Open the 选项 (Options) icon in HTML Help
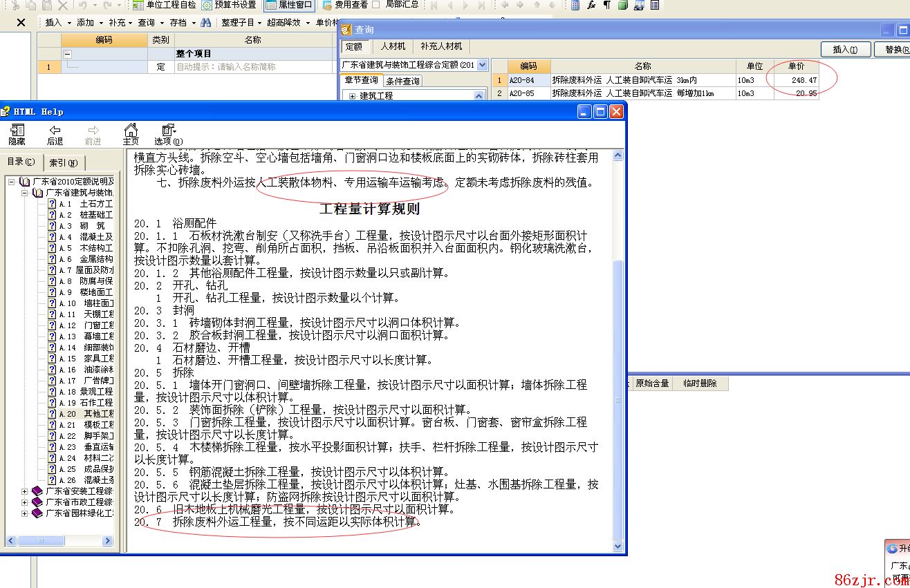The width and height of the screenshot is (910, 588). [168, 134]
